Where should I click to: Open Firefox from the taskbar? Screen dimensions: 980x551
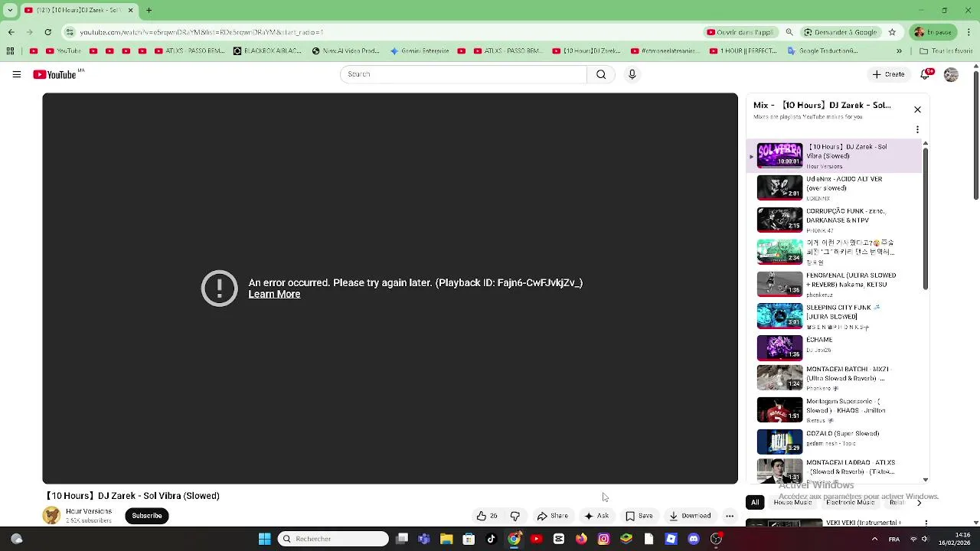[581, 539]
